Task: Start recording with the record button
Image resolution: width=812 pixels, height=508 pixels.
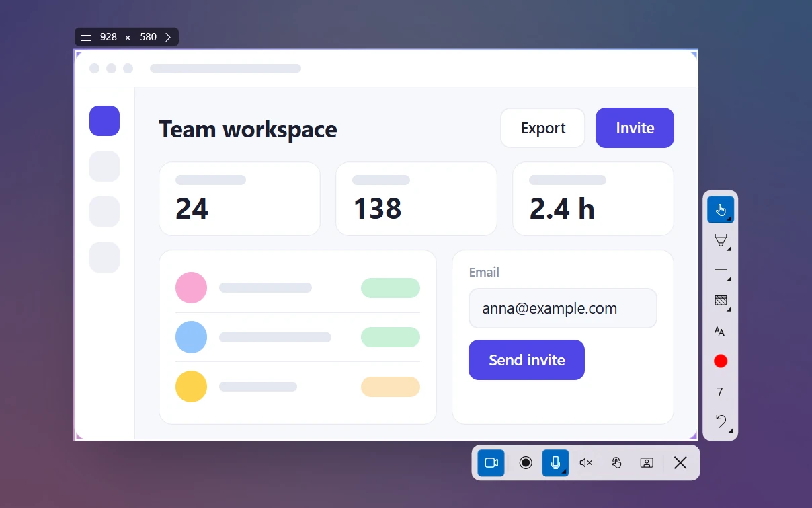Action: tap(526, 462)
